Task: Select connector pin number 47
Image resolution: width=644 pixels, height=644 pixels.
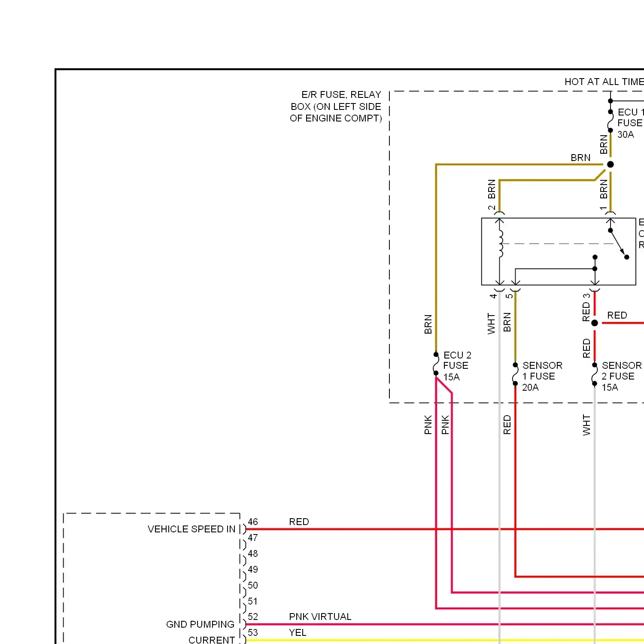Action: tap(253, 538)
